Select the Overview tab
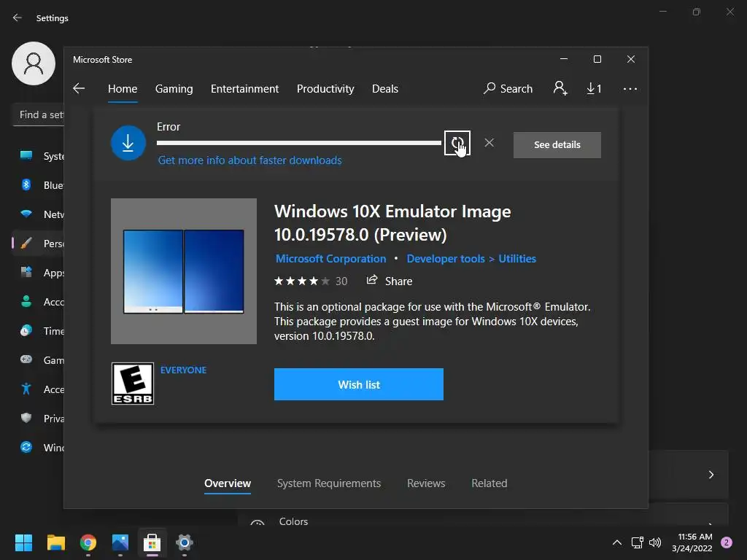This screenshot has width=747, height=560. 228,483
